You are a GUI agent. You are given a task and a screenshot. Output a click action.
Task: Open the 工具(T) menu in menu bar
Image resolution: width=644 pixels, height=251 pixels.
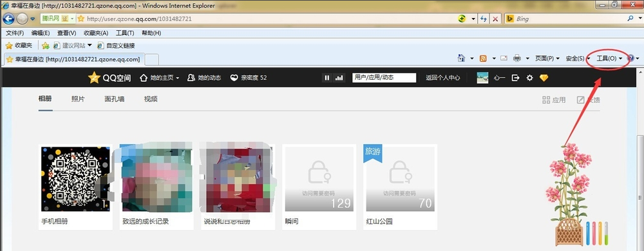pyautogui.click(x=125, y=33)
